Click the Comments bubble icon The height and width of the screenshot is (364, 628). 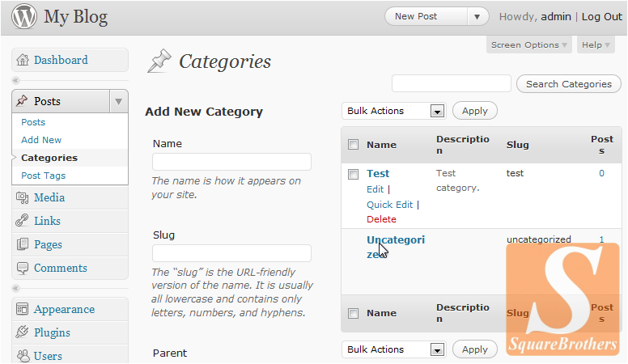point(22,268)
